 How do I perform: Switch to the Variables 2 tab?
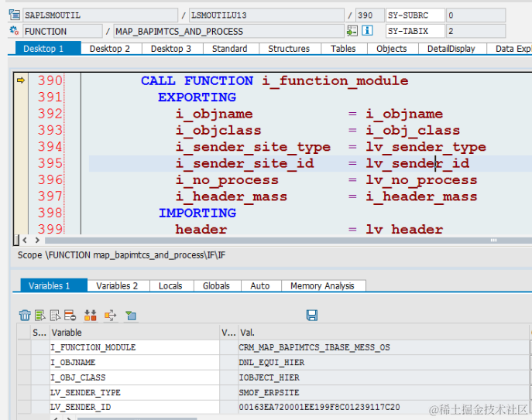(117, 285)
